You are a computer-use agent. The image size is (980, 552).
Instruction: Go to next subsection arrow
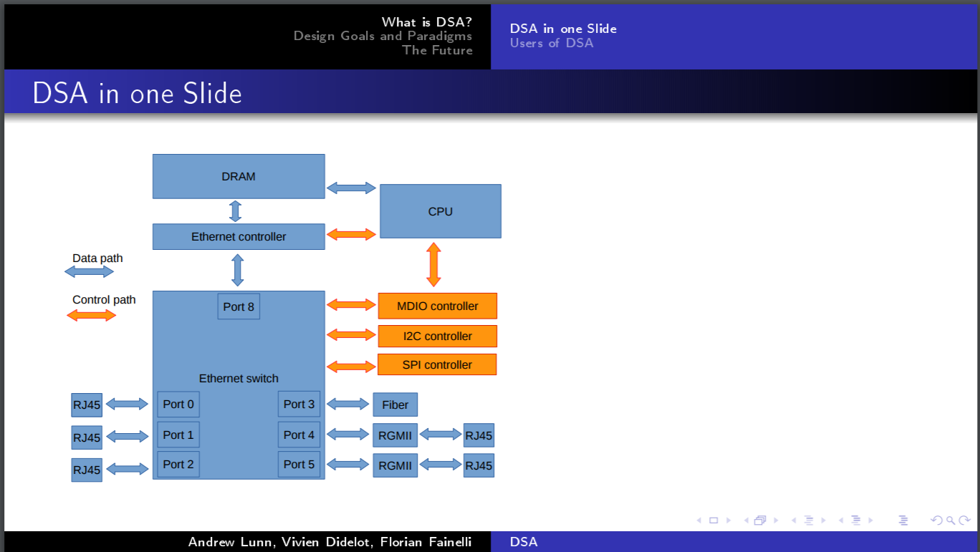tap(823, 520)
